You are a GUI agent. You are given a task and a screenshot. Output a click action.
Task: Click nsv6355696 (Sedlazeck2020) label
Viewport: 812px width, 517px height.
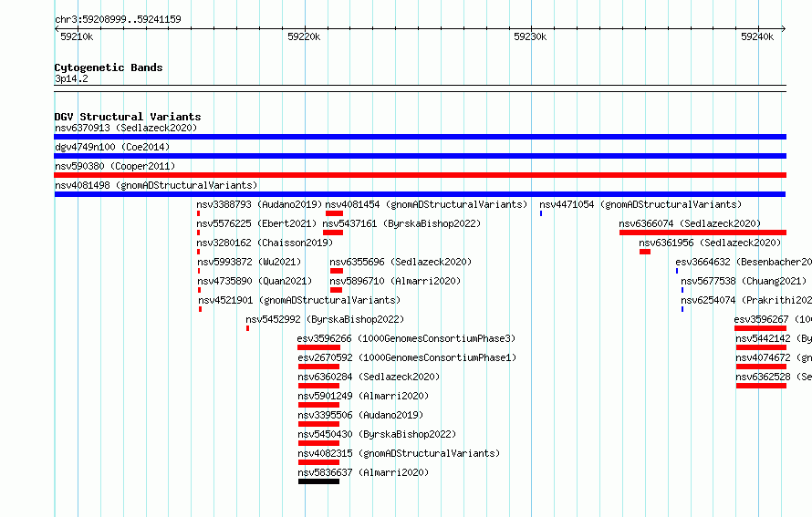(401, 262)
